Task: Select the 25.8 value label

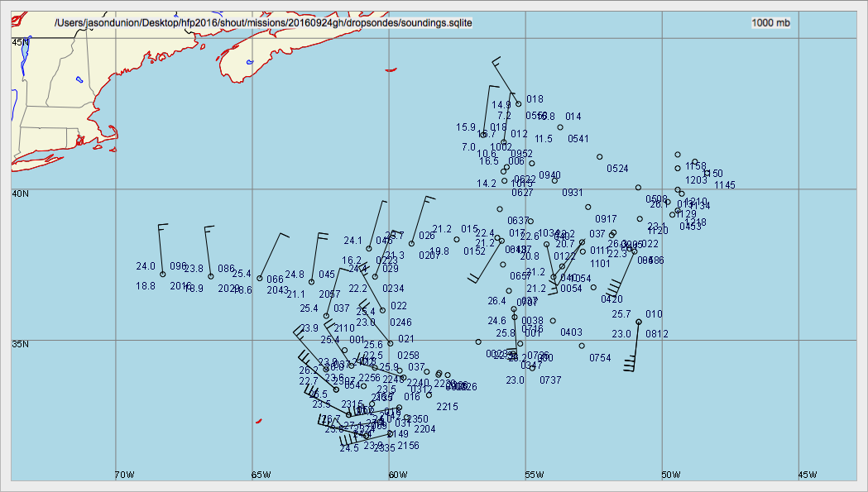Action: point(505,333)
